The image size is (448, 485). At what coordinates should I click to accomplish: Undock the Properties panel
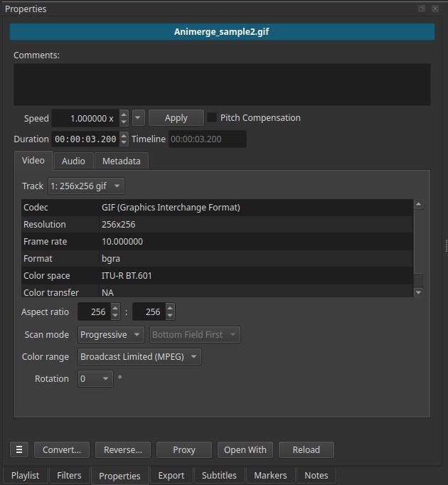point(422,9)
